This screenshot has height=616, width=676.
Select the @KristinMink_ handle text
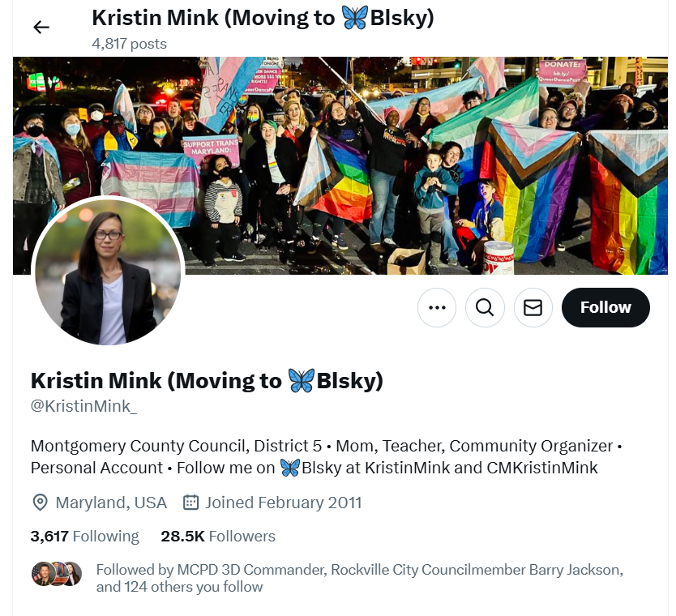pyautogui.click(x=83, y=406)
